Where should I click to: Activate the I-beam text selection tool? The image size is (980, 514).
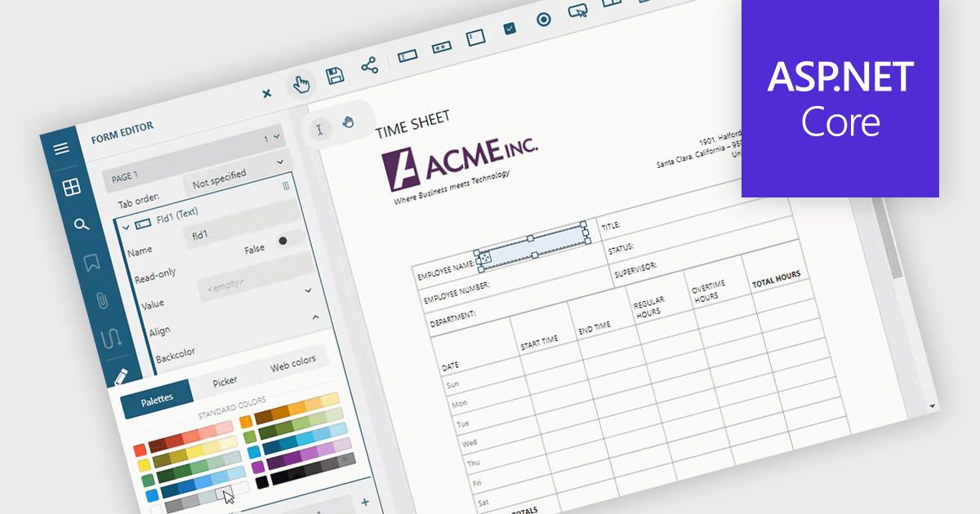(x=318, y=131)
